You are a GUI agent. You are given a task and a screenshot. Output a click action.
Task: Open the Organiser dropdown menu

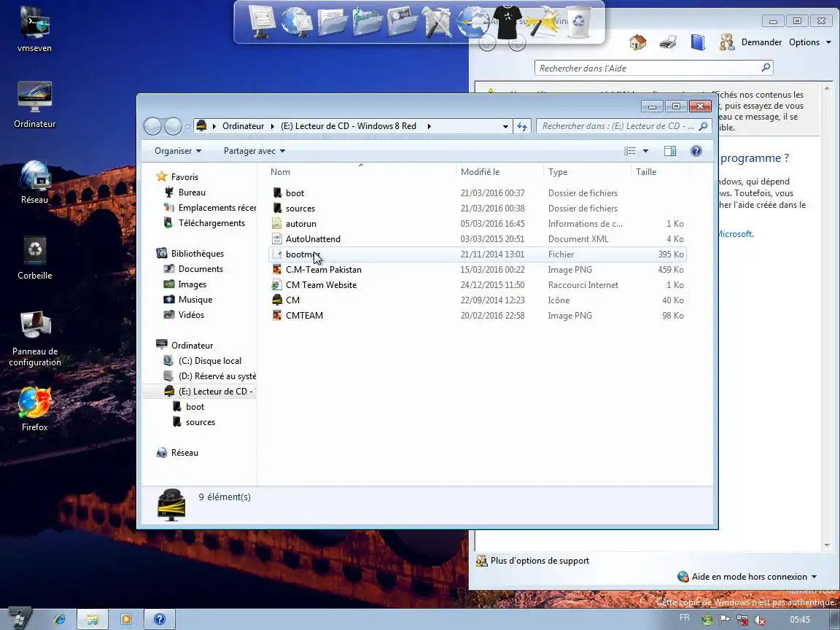[x=178, y=151]
